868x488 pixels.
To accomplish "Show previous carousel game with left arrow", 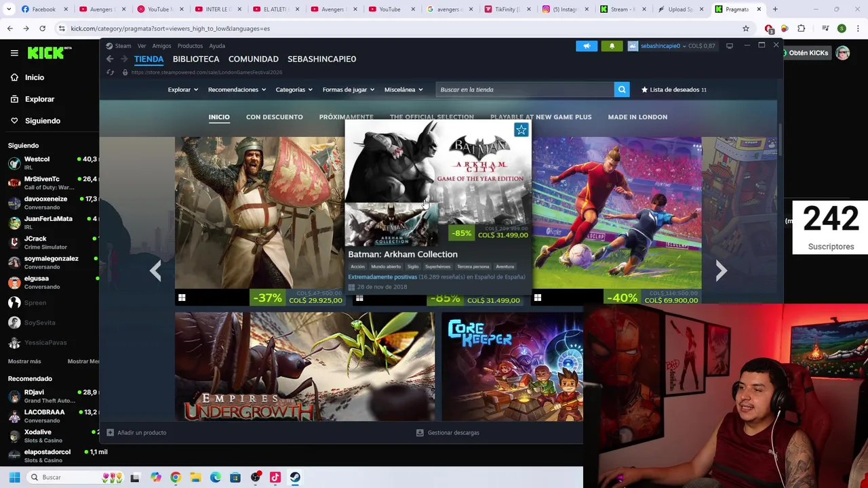I will [x=155, y=271].
